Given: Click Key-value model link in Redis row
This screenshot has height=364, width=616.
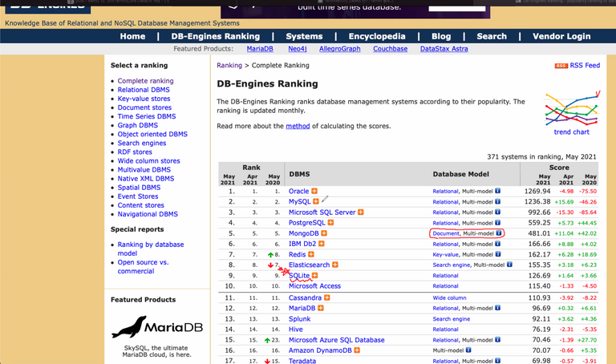Looking at the screenshot, I should point(445,254).
